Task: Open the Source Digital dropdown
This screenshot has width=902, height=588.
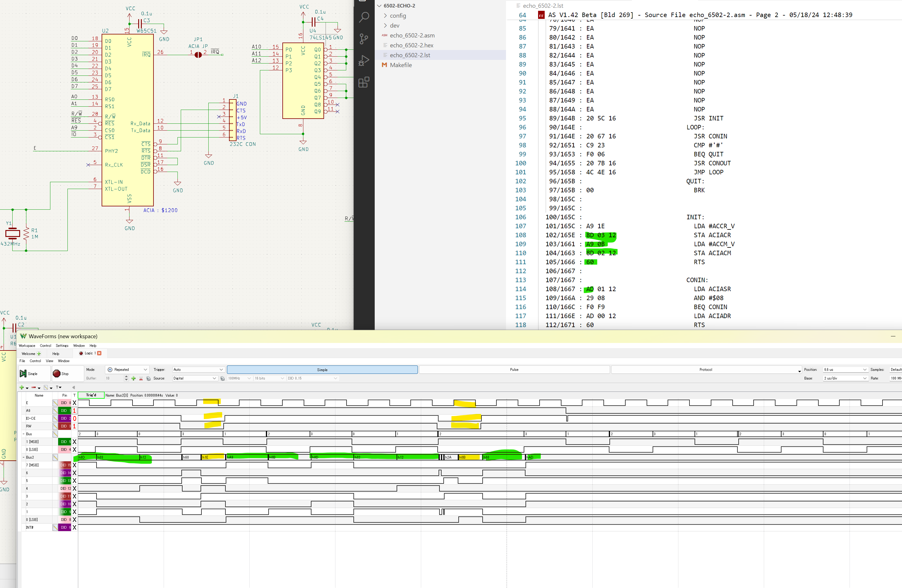Action: click(195, 378)
